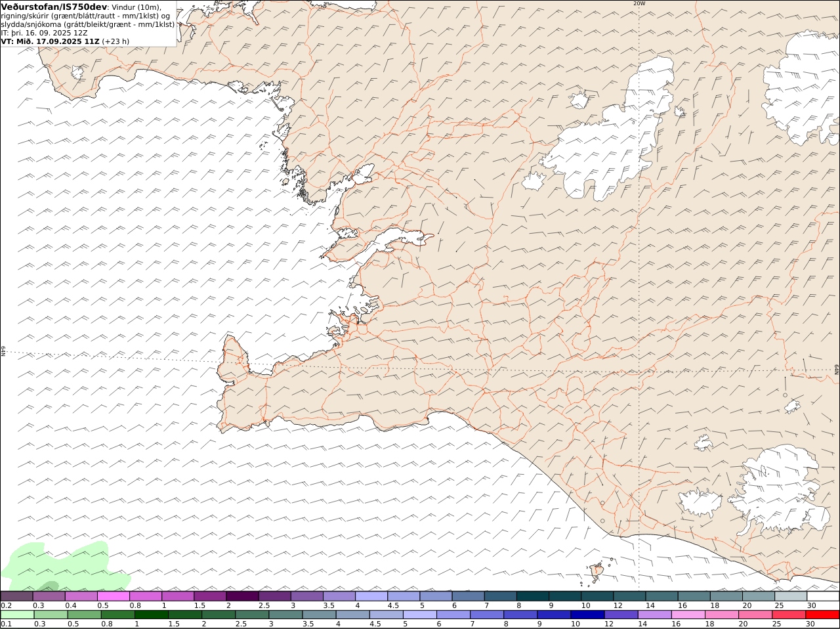The image size is (840, 629).
Task: Click bottom legend violet swatch between 14 and 16
Action: click(x=654, y=615)
